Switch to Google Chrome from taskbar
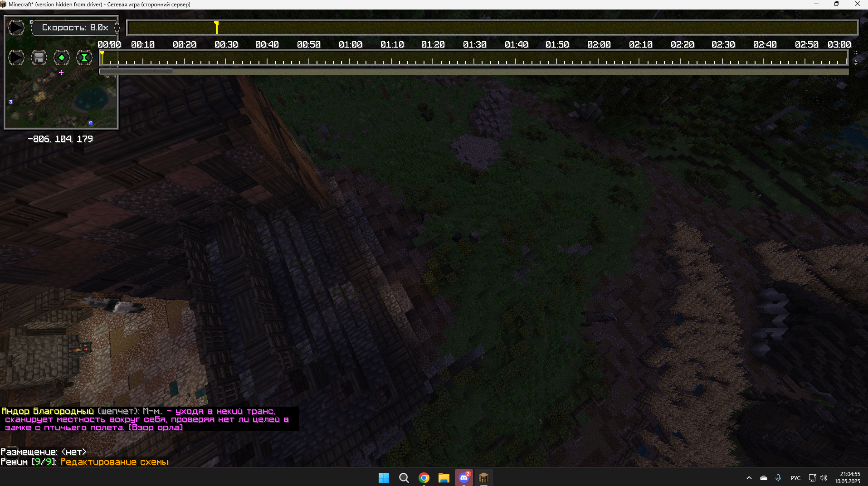Viewport: 868px width, 486px height. (x=424, y=478)
